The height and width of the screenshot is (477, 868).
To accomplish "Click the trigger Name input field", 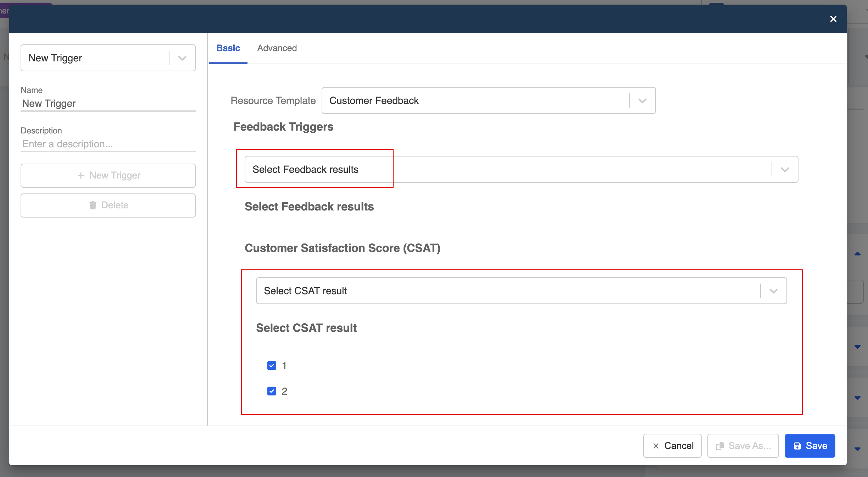I will tap(108, 104).
